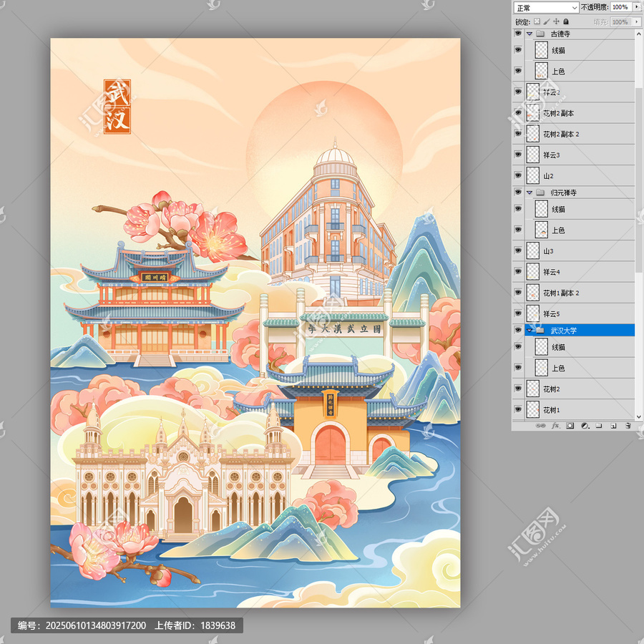The height and width of the screenshot is (644, 644).
Task: Hide the 祥云3 layer
Action: [518, 155]
